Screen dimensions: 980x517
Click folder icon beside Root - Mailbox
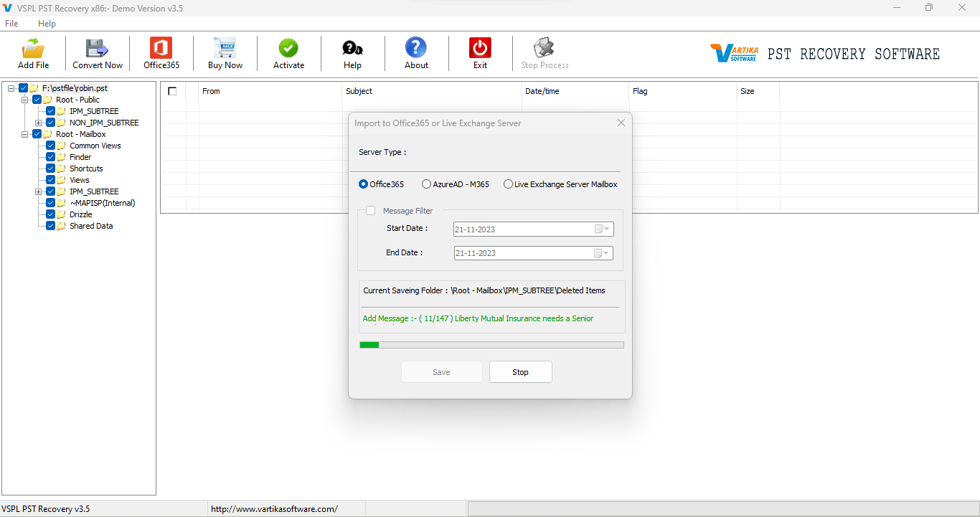[x=47, y=134]
